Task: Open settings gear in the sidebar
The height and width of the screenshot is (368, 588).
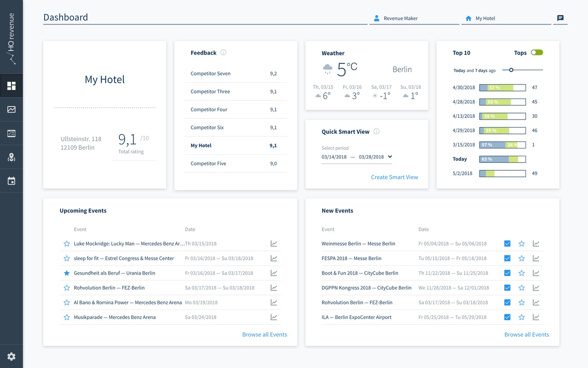Action: [x=11, y=357]
